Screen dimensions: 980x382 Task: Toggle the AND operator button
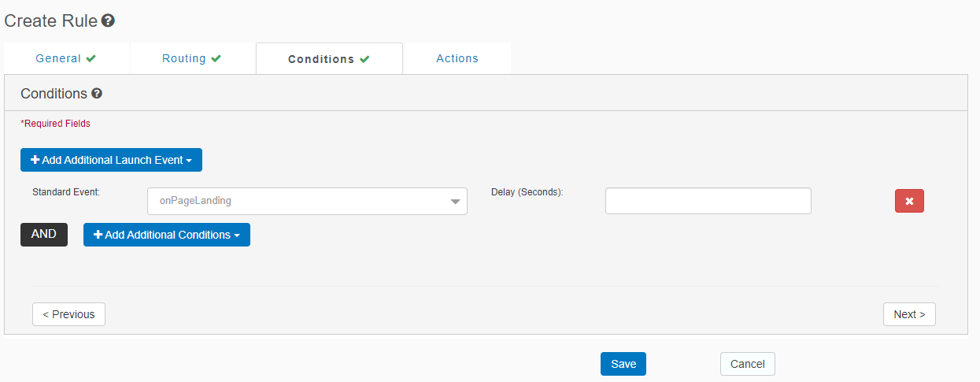44,235
